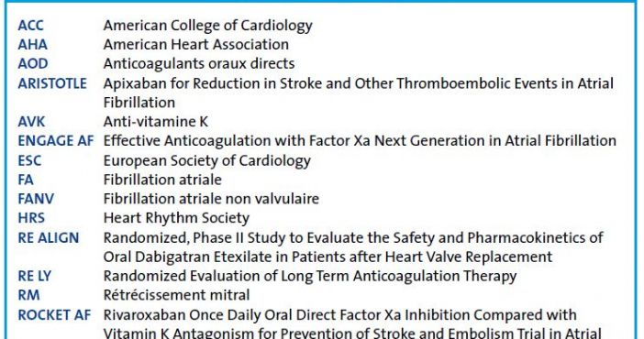Click the 'Heart Rhythm Society' definition

[176, 218]
